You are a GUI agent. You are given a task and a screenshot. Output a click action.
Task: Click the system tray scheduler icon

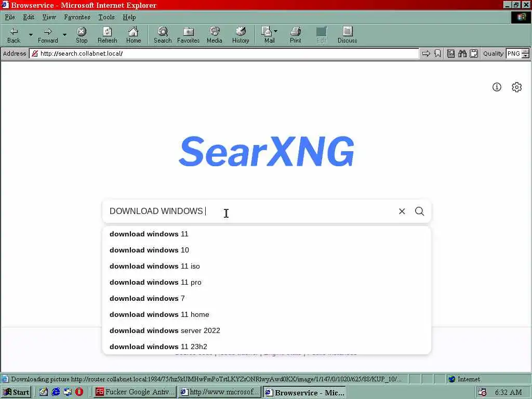[x=482, y=392]
